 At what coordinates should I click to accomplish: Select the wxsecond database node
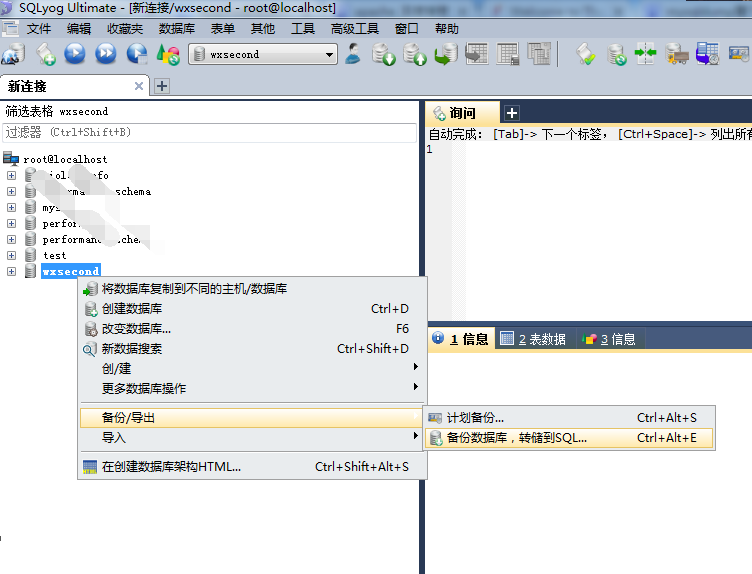click(x=70, y=271)
